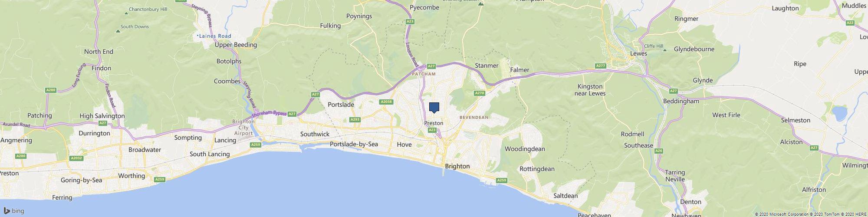Click the Brighton City Airport label
Viewport: 868px width, 217px height.
243,128
